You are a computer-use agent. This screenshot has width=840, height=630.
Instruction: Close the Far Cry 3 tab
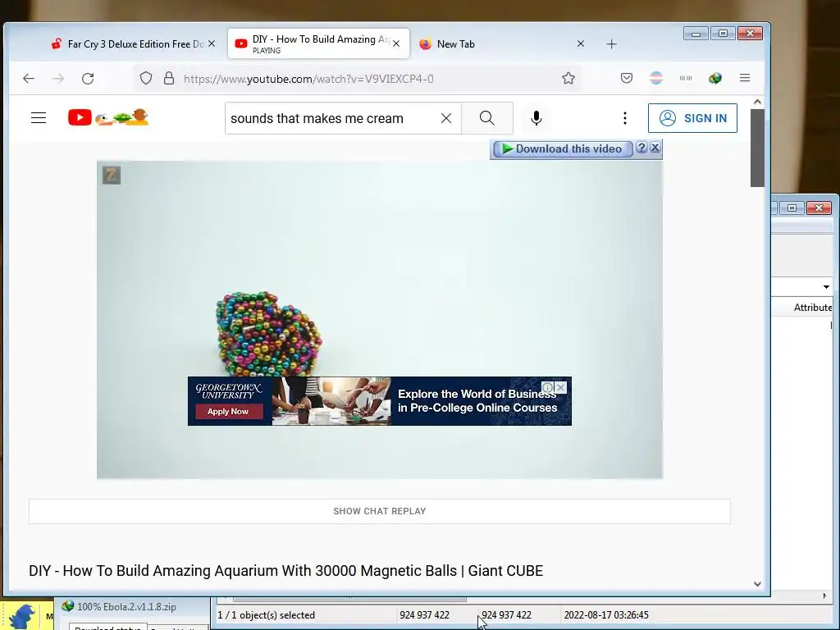coord(212,44)
